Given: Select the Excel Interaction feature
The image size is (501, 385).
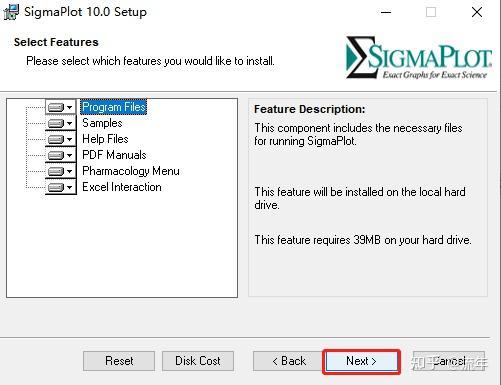Looking at the screenshot, I should click(122, 187).
